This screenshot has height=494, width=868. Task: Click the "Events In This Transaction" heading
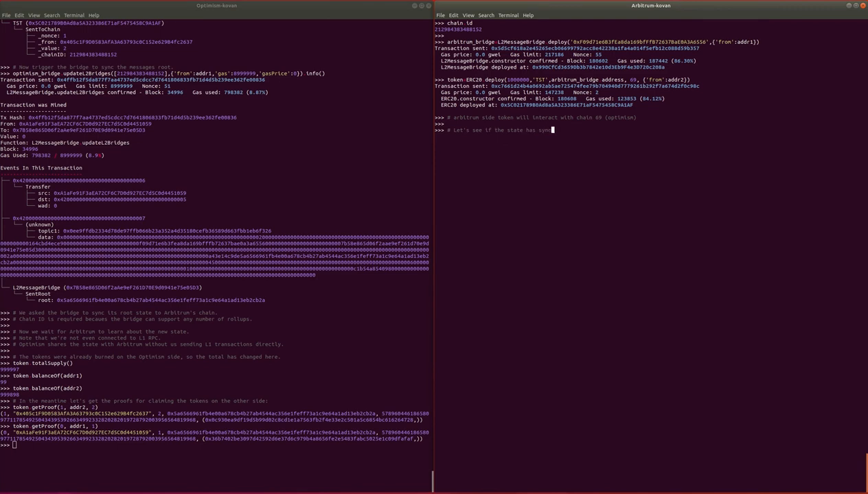tap(41, 167)
